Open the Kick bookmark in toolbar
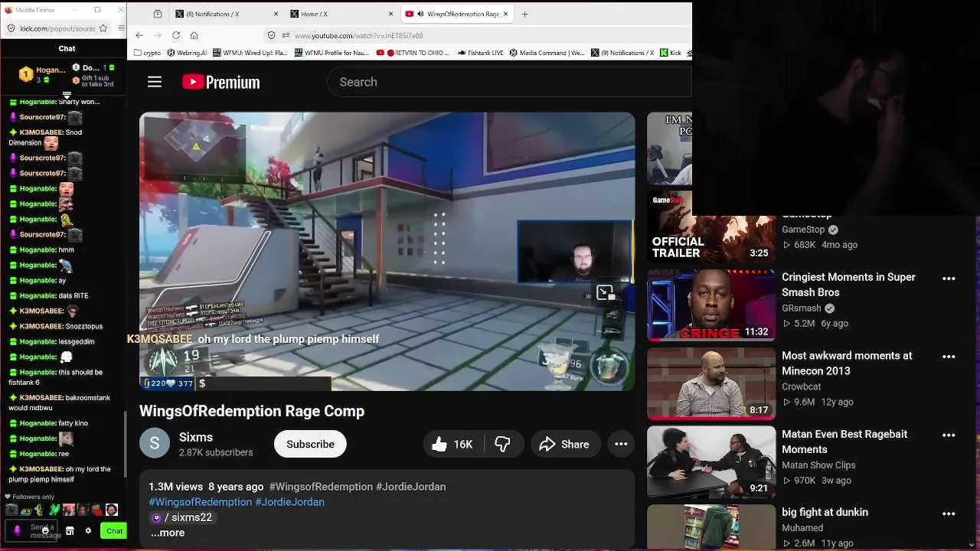The height and width of the screenshot is (551, 980). click(x=671, y=53)
